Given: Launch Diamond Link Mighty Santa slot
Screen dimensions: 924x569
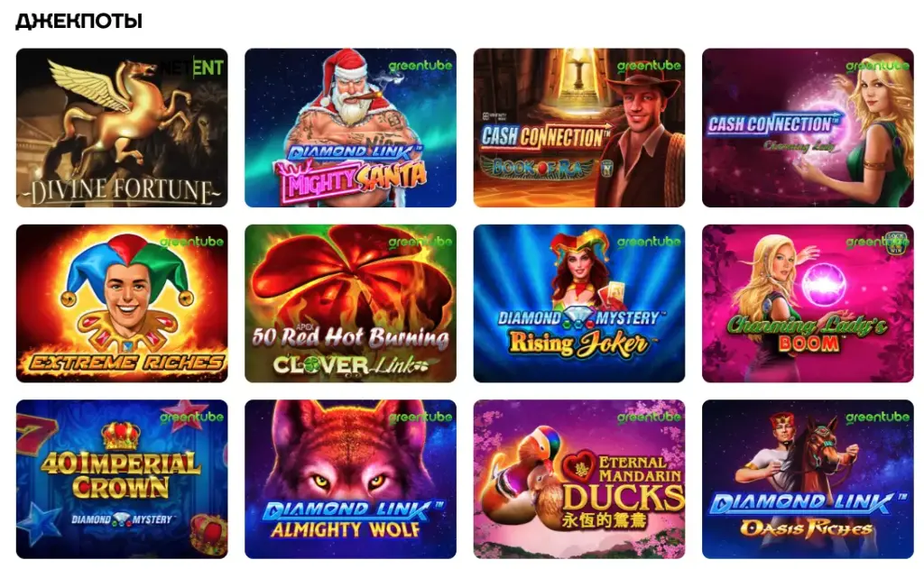Looking at the screenshot, I should point(351,128).
